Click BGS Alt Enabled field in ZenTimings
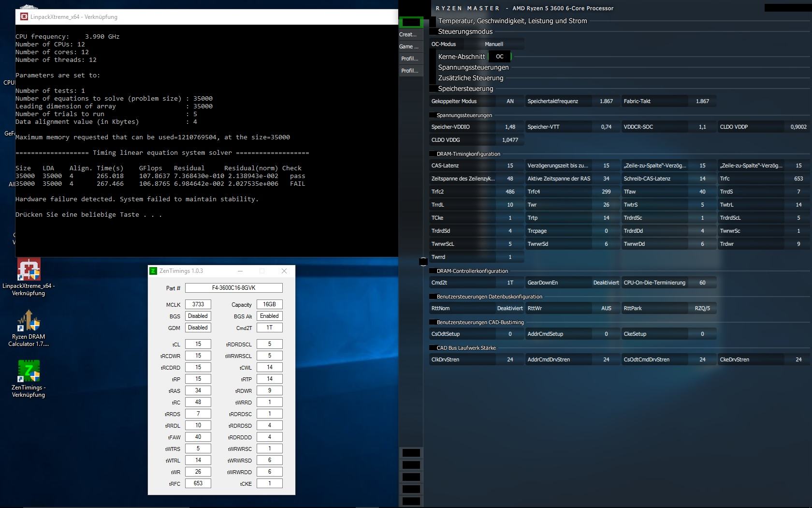 (x=270, y=316)
